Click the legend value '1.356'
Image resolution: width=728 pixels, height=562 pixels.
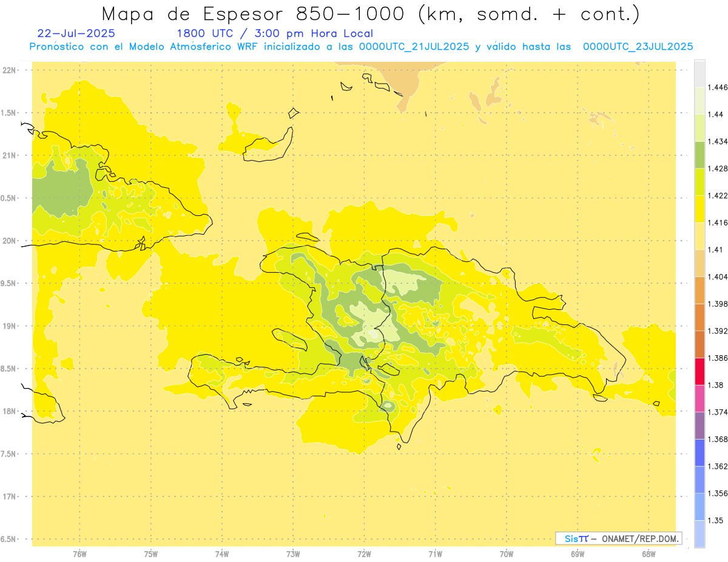(x=717, y=493)
